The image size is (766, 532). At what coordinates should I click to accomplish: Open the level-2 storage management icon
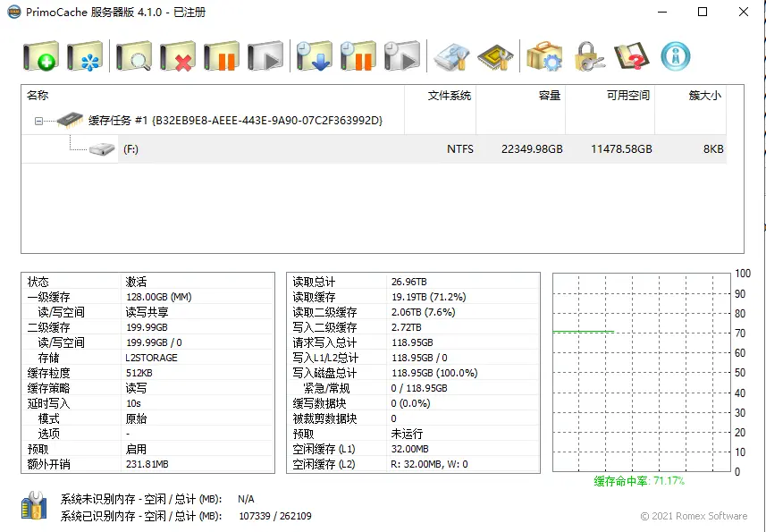(452, 56)
